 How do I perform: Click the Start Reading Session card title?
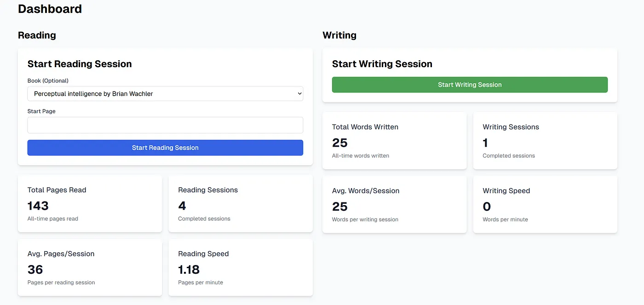click(x=80, y=64)
